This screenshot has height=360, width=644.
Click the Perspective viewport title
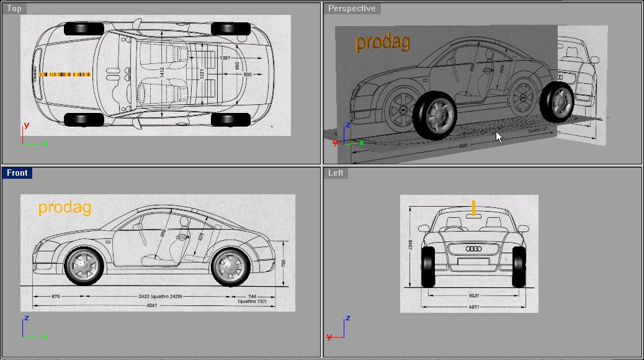352,9
